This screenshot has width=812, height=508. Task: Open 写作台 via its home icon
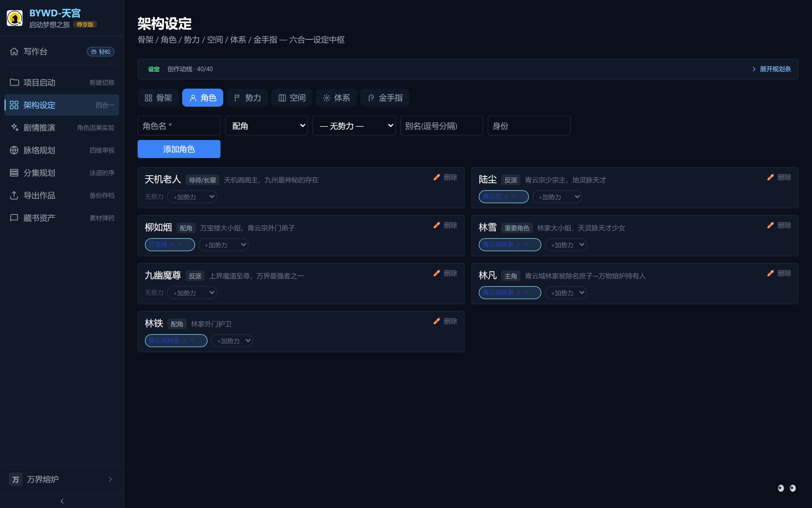point(14,51)
